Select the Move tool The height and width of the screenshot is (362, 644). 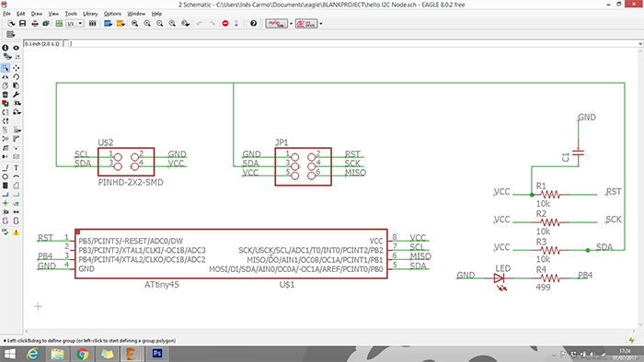(16, 68)
